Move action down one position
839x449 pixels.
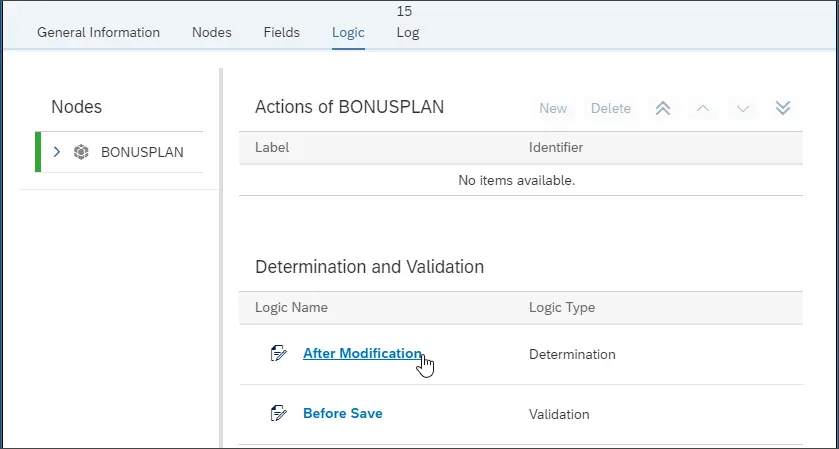coord(742,108)
